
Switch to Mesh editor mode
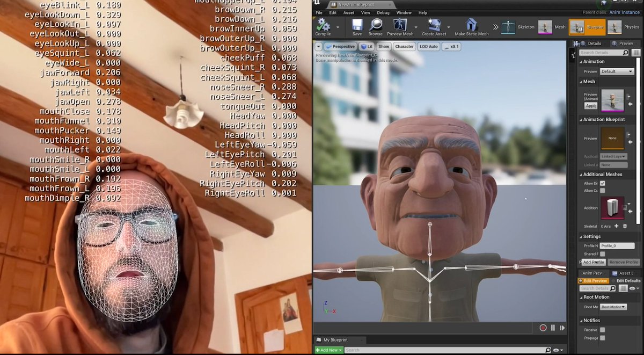552,27
